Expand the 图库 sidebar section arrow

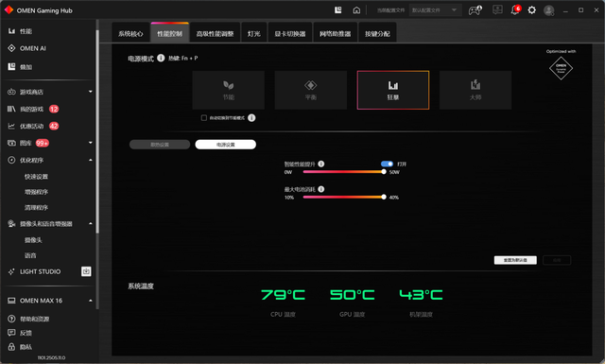(x=91, y=143)
